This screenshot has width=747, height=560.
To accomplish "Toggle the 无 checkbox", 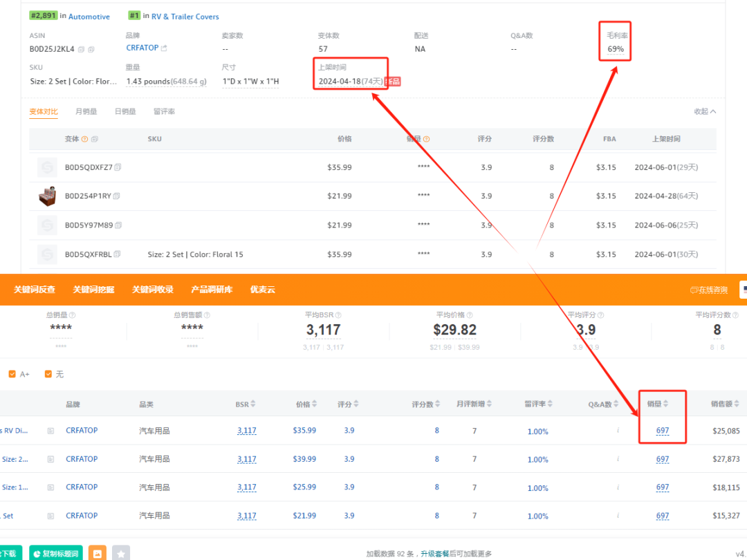I will 48,374.
